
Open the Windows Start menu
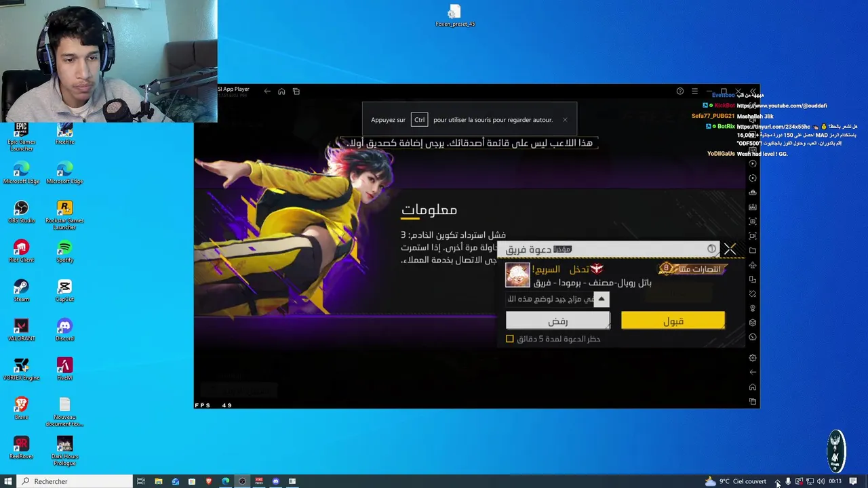pos(9,481)
